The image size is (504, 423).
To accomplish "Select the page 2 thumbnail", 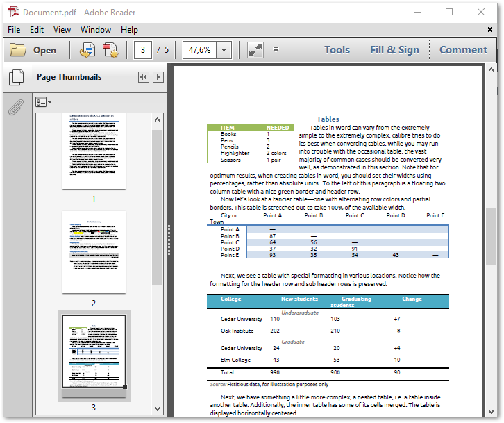I will [94, 253].
